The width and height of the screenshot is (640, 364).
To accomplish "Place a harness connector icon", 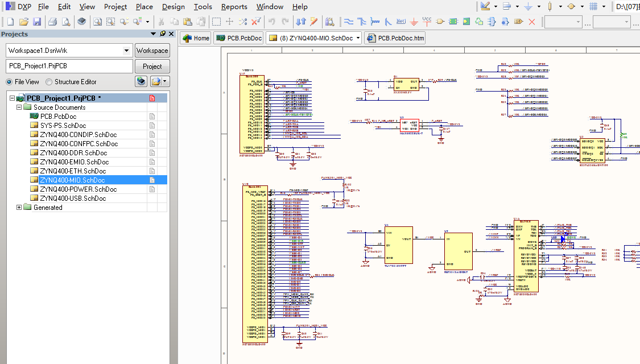I will click(x=492, y=22).
